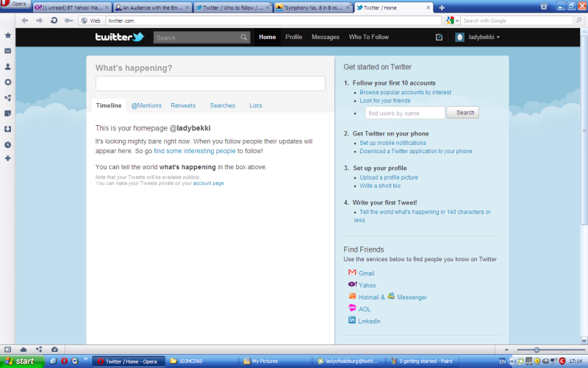Open Browse popular accounts by interest
588x368 pixels.
tap(406, 93)
